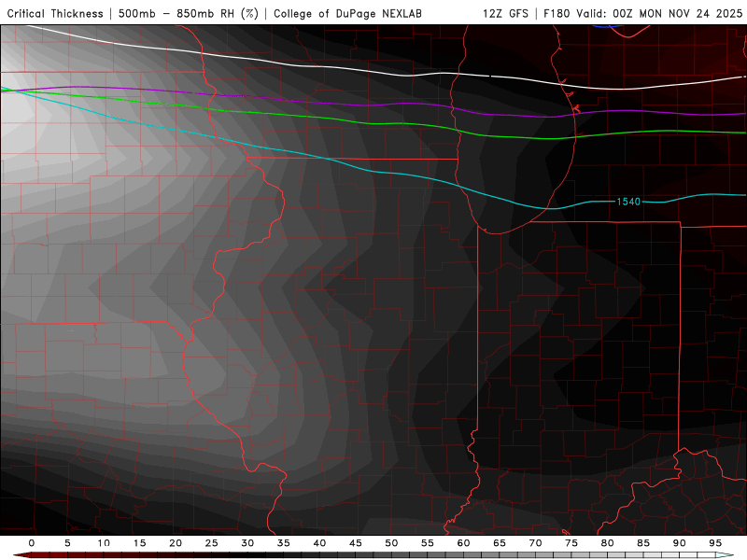
Task: Click the "75" colorbar tick label
Action: 571,543
